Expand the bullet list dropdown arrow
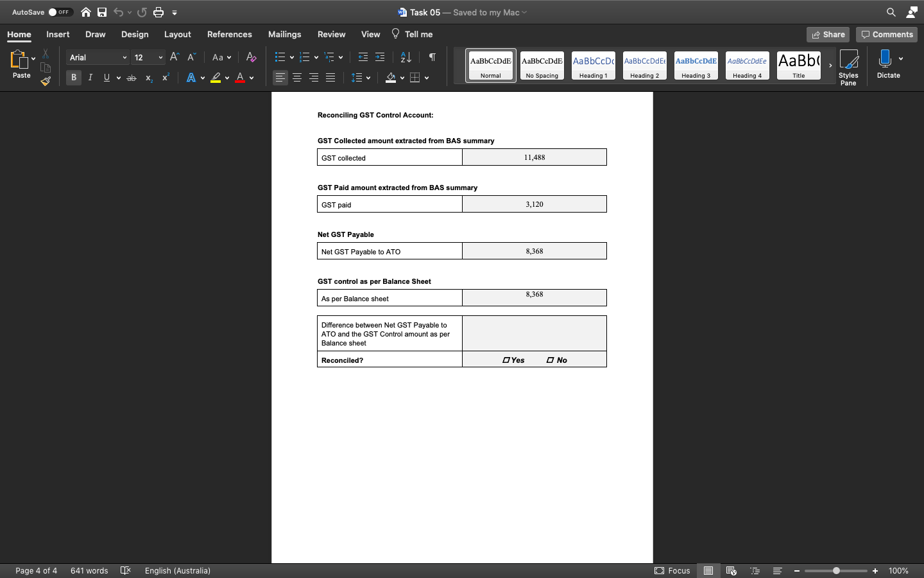 [x=292, y=57]
